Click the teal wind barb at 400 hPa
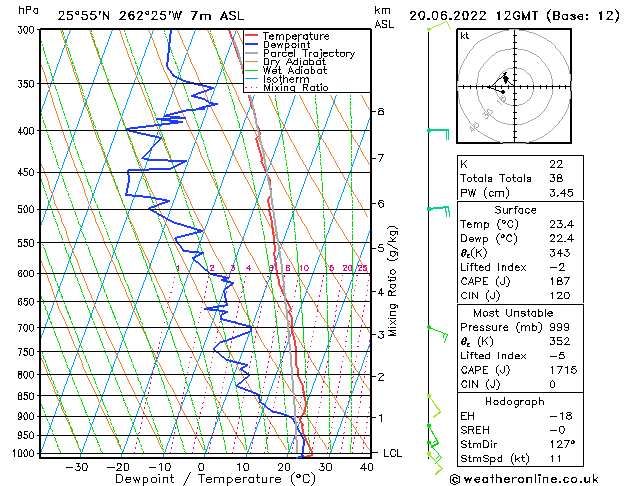The width and height of the screenshot is (629, 486). click(438, 134)
